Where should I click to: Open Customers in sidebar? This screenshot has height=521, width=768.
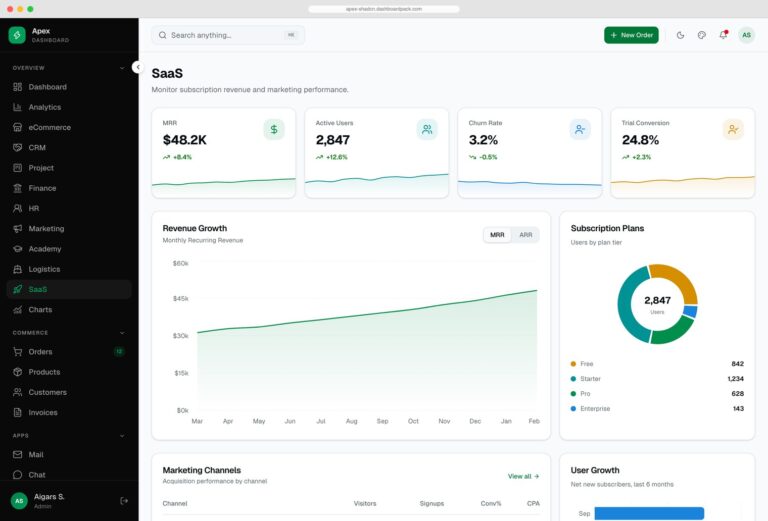[69, 392]
